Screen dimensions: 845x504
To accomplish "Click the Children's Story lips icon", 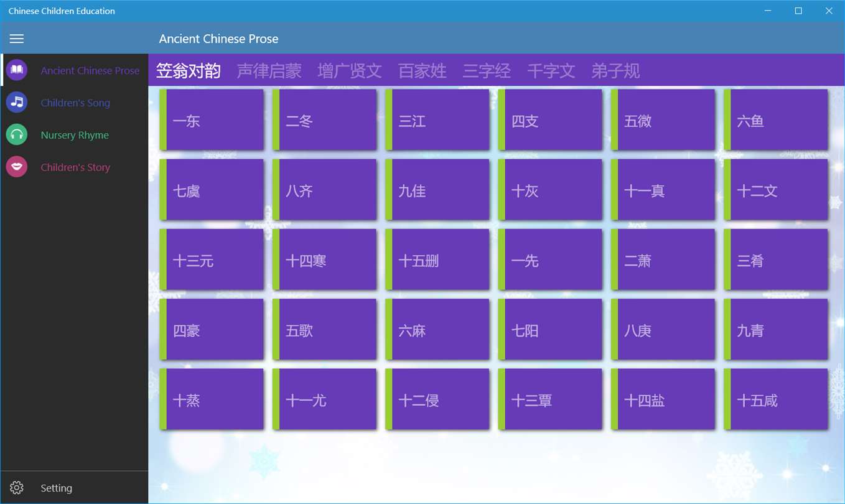I will coord(17,167).
